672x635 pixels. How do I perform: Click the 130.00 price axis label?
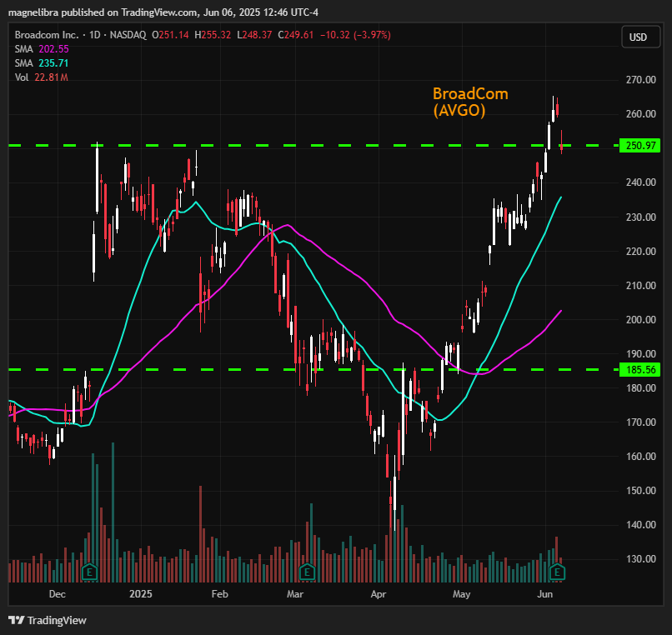(x=640, y=559)
